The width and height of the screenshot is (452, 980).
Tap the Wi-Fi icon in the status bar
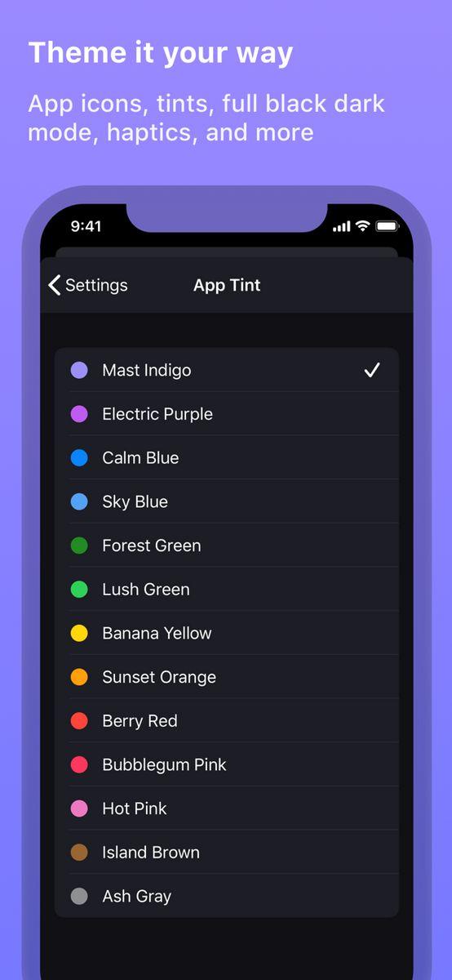[x=362, y=226]
